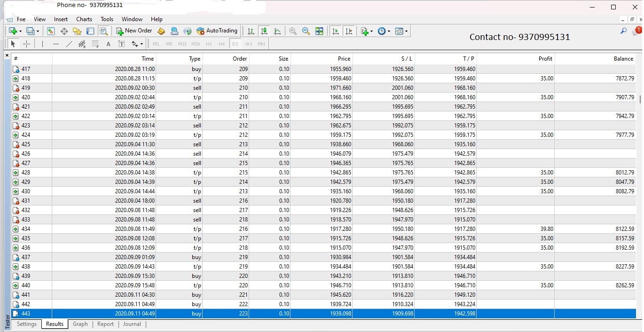This screenshot has height=332, width=644.
Task: Expand the Periodicity clock dropdown
Action: tap(384, 31)
